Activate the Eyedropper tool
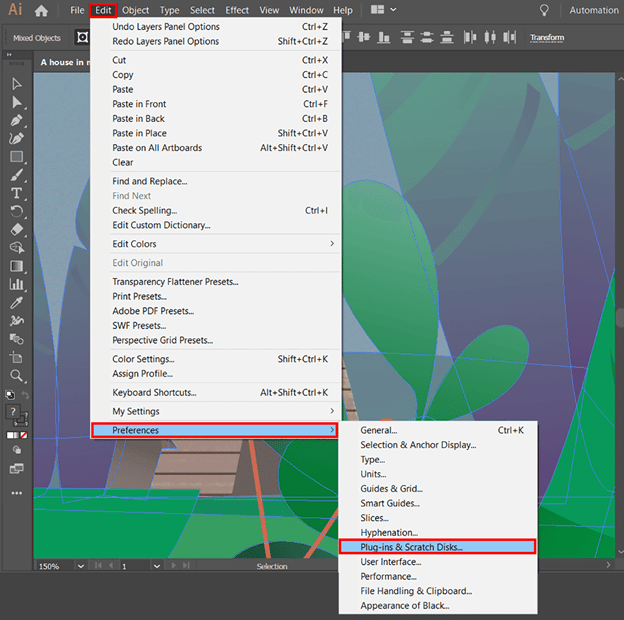 (x=17, y=303)
